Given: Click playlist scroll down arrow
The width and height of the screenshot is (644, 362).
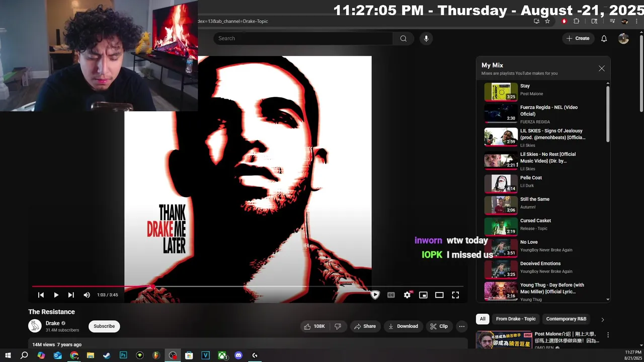Looking at the screenshot, I should 608,300.
